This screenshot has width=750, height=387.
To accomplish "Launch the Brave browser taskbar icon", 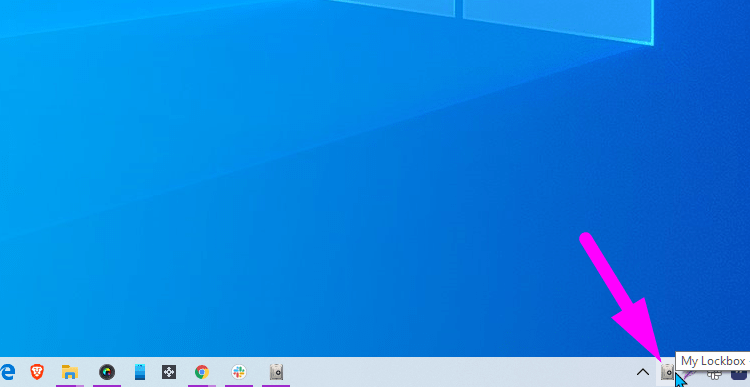I will [37, 372].
